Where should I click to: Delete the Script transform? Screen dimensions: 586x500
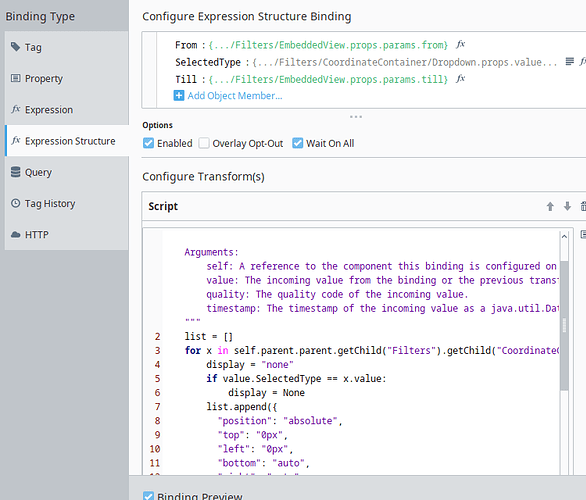(x=583, y=206)
